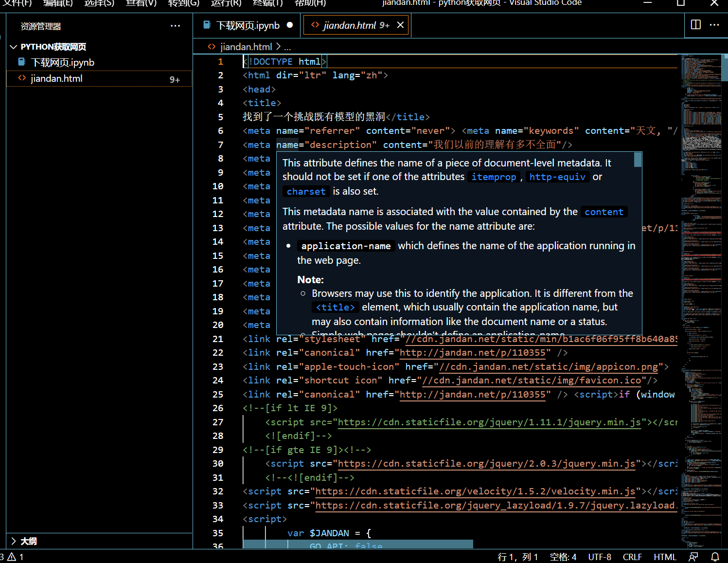This screenshot has height=563, width=728.
Task: Close the jiandan.html tab
Action: [400, 25]
